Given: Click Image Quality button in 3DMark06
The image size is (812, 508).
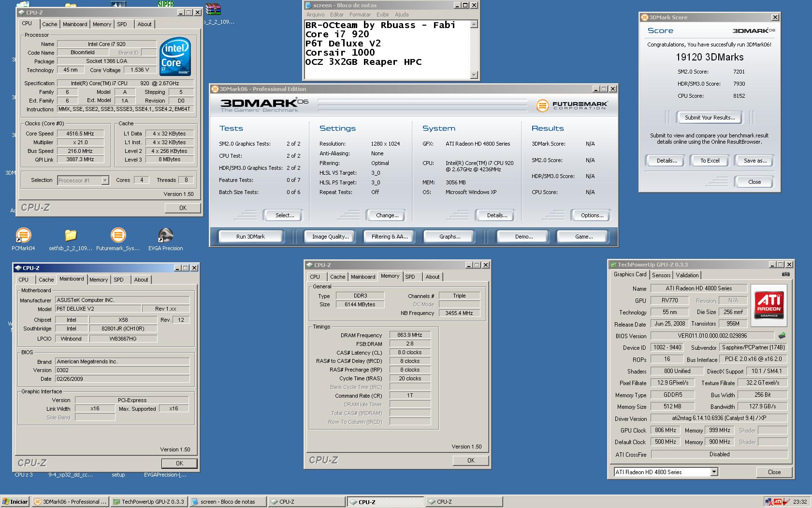Looking at the screenshot, I should coord(330,237).
